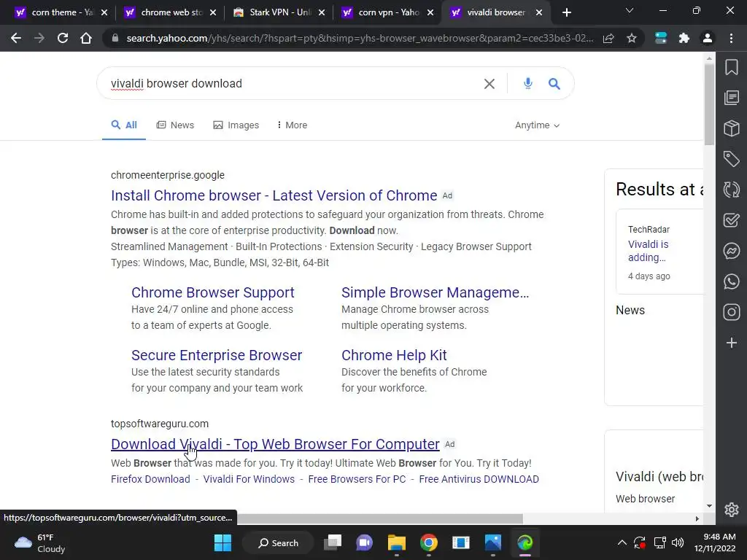
Task: Open the weather widget showing 61°F
Action: (x=40, y=542)
